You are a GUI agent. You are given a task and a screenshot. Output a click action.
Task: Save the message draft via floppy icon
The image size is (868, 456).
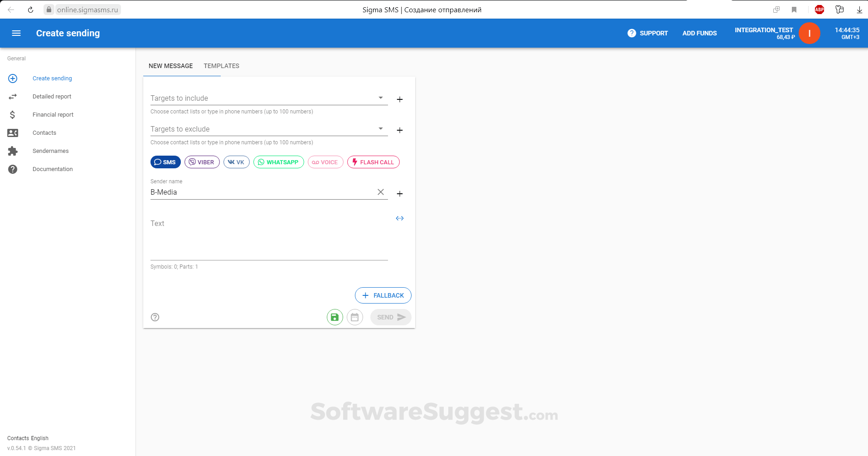335,317
